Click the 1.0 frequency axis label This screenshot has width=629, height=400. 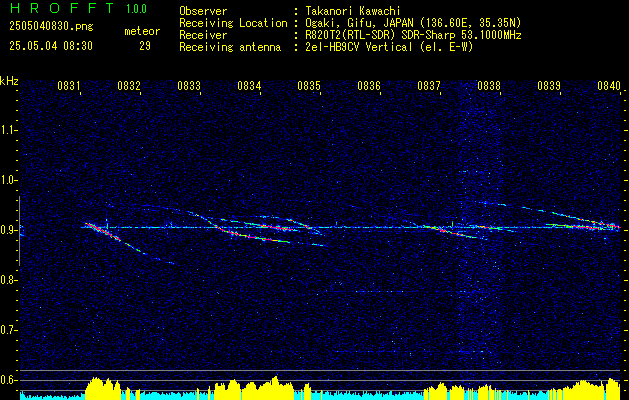click(x=8, y=180)
